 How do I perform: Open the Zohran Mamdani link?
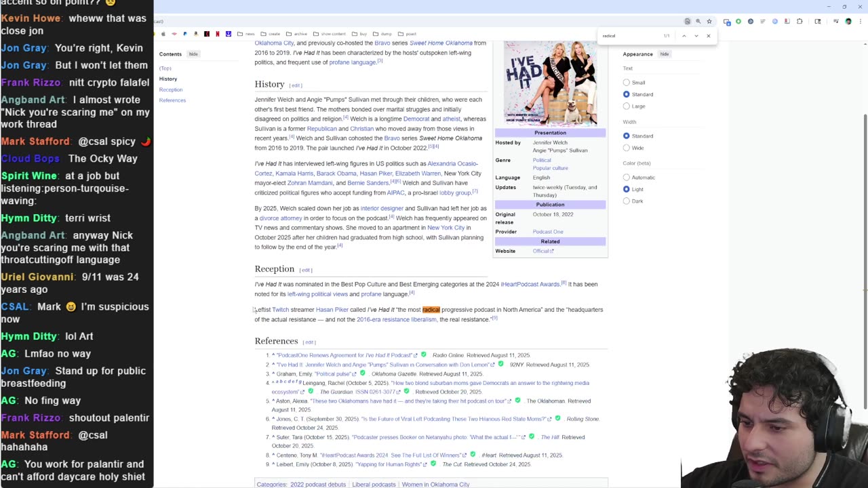point(310,183)
